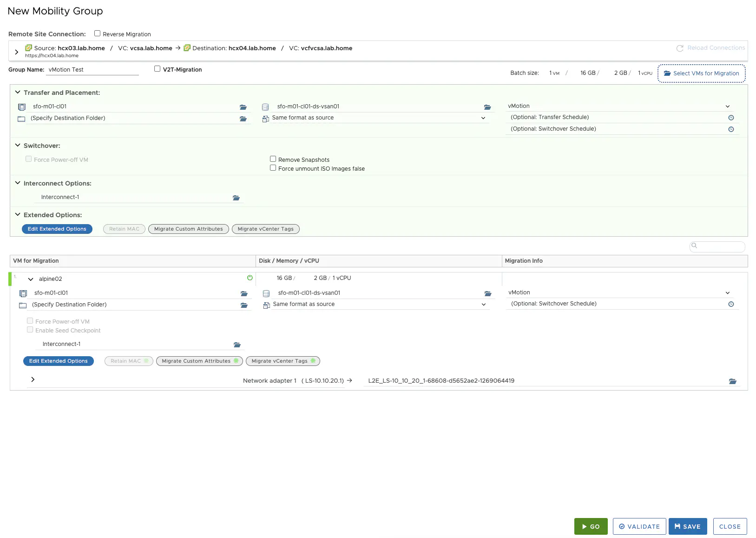Collapse Interconnect Options section
The height and width of the screenshot is (538, 756).
18,183
